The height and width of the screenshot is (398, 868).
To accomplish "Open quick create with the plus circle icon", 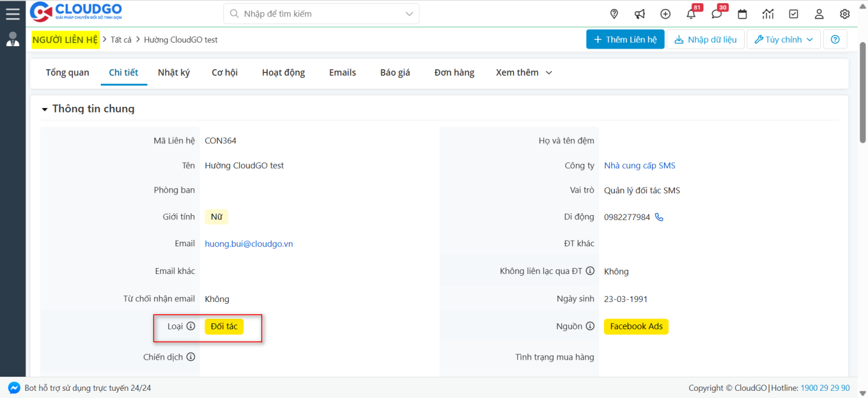I will [x=665, y=13].
